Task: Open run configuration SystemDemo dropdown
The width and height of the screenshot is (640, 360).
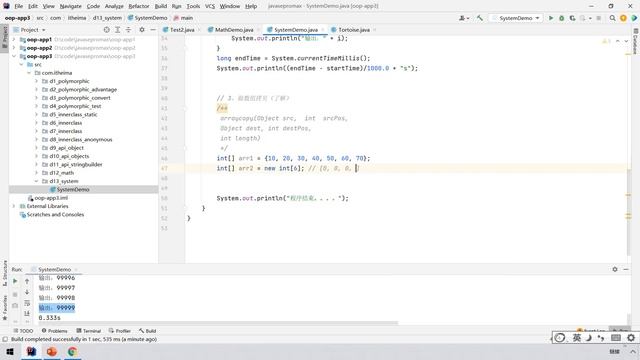Action: click(516, 18)
